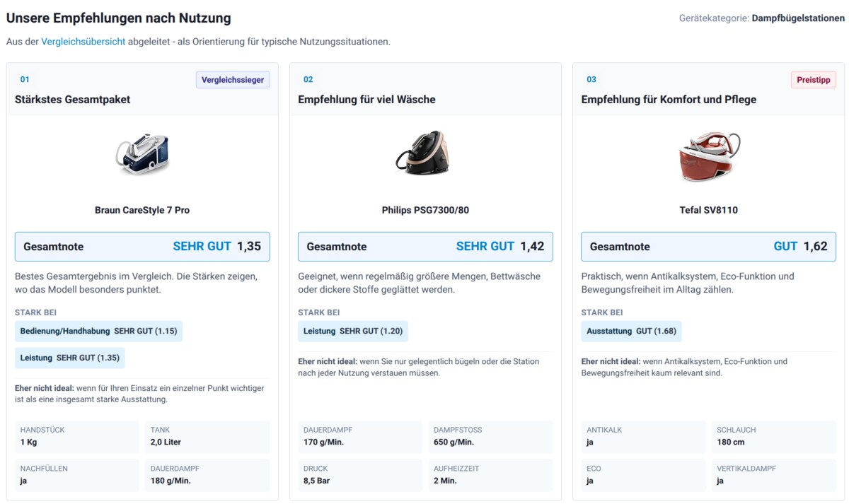Image resolution: width=849 pixels, height=504 pixels.
Task: Click the Preistipp badge
Action: tap(814, 80)
